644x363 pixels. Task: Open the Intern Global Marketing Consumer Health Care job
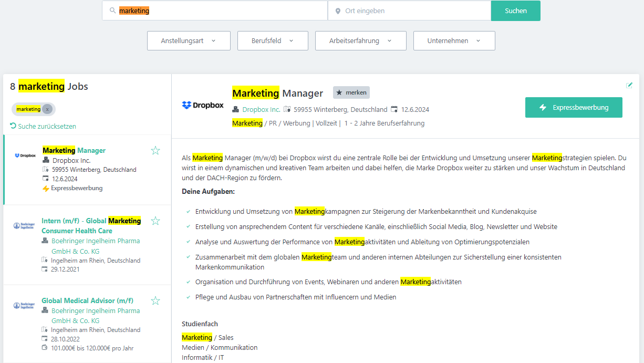(91, 226)
